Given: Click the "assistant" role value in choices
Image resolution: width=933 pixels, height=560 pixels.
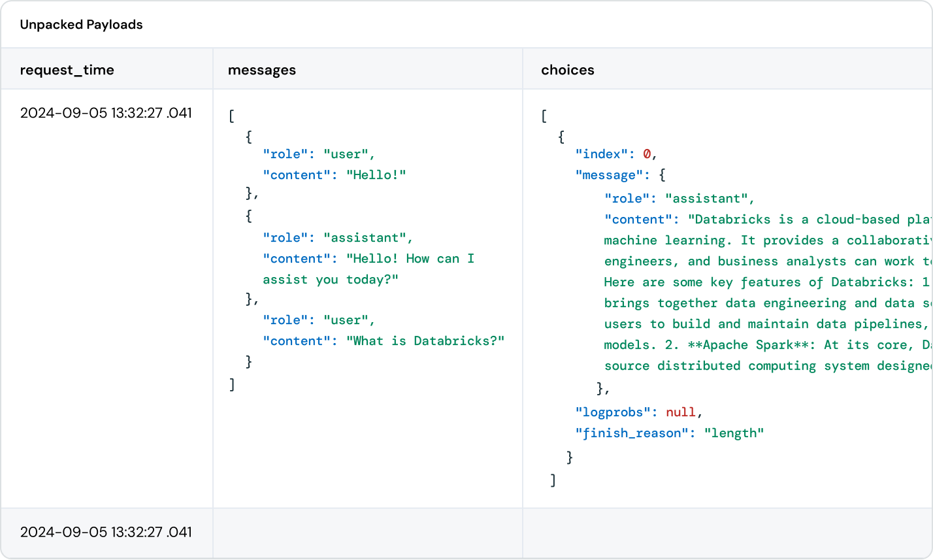Looking at the screenshot, I should coord(710,199).
